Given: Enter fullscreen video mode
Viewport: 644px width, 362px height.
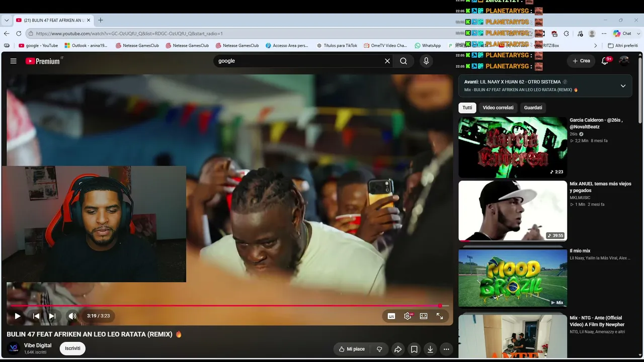Looking at the screenshot, I should tap(440, 316).
